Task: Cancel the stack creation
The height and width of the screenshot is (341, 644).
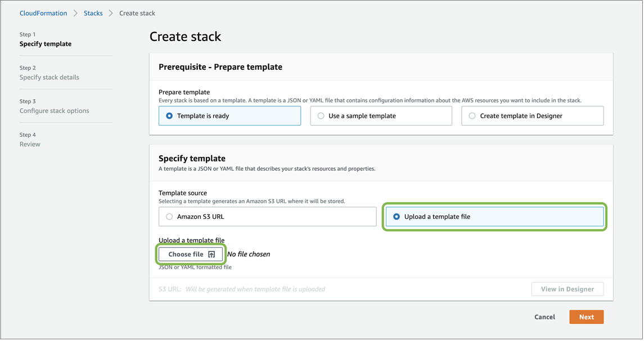Action: (544, 317)
